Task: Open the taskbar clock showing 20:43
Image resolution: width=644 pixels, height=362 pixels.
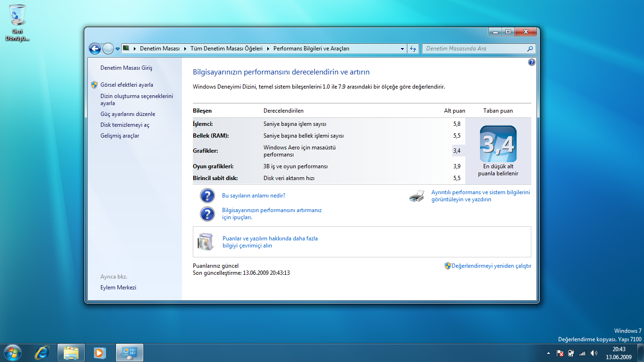Action: (x=619, y=353)
